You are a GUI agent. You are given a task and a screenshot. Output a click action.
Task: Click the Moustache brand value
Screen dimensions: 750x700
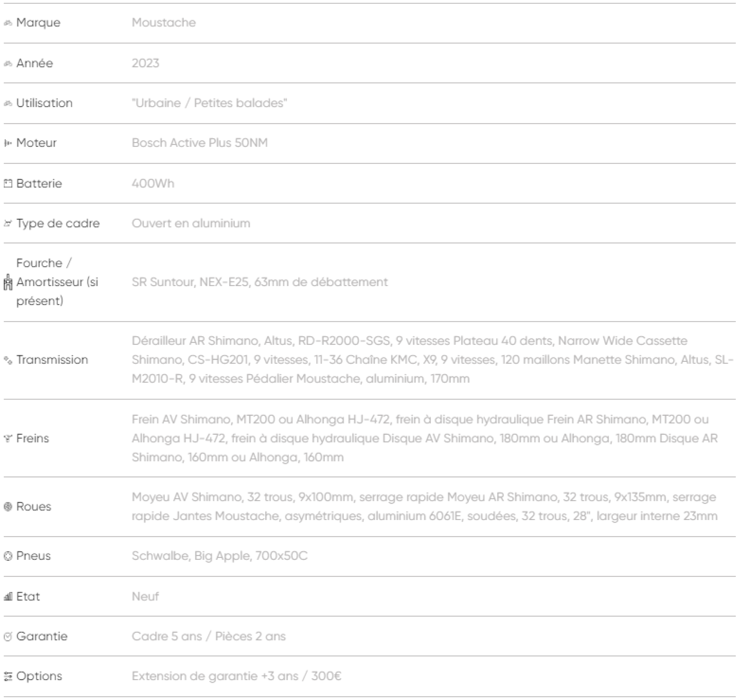164,22
